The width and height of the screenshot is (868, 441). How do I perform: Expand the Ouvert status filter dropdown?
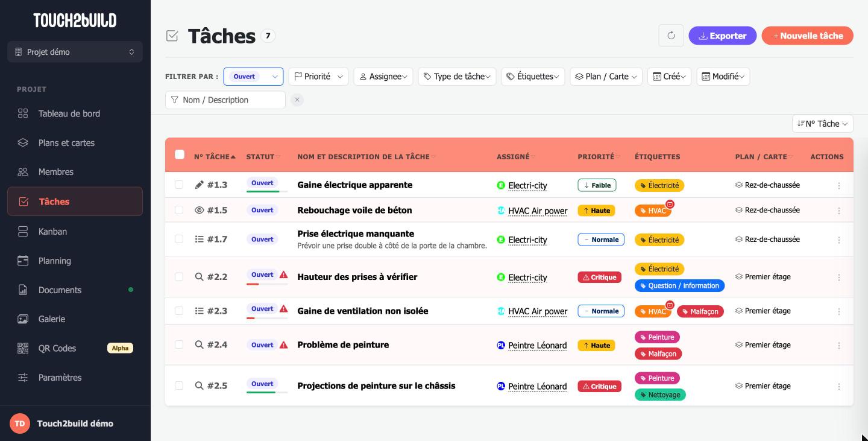(x=253, y=76)
